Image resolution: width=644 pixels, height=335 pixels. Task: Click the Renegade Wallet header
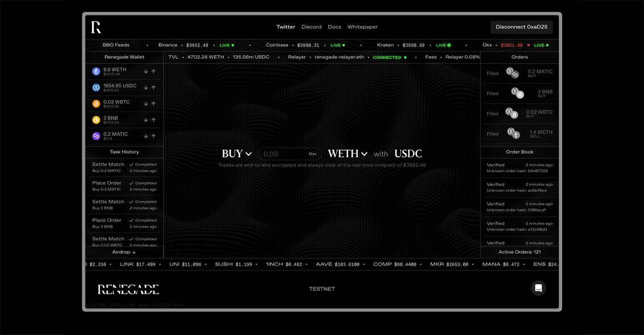(x=124, y=57)
